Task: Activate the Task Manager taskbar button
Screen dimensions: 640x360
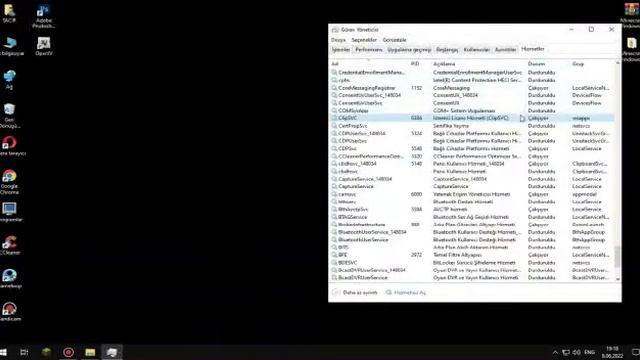Action: (112, 352)
